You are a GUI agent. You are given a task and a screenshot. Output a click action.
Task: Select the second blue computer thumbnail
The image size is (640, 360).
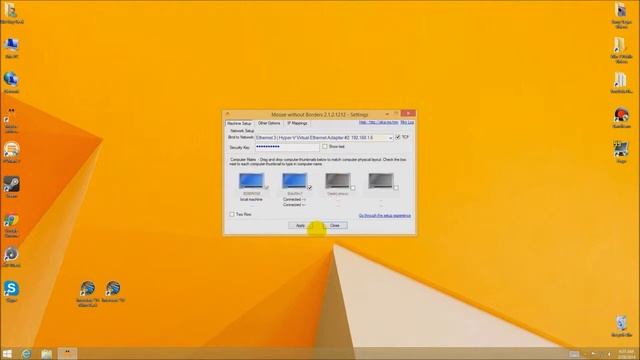click(x=294, y=181)
